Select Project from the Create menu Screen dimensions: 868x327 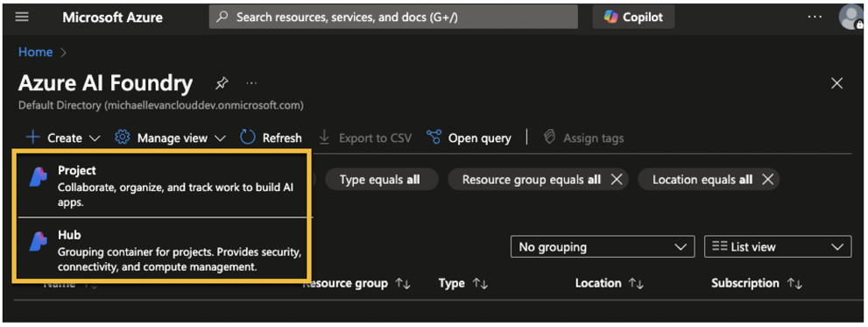click(x=161, y=187)
